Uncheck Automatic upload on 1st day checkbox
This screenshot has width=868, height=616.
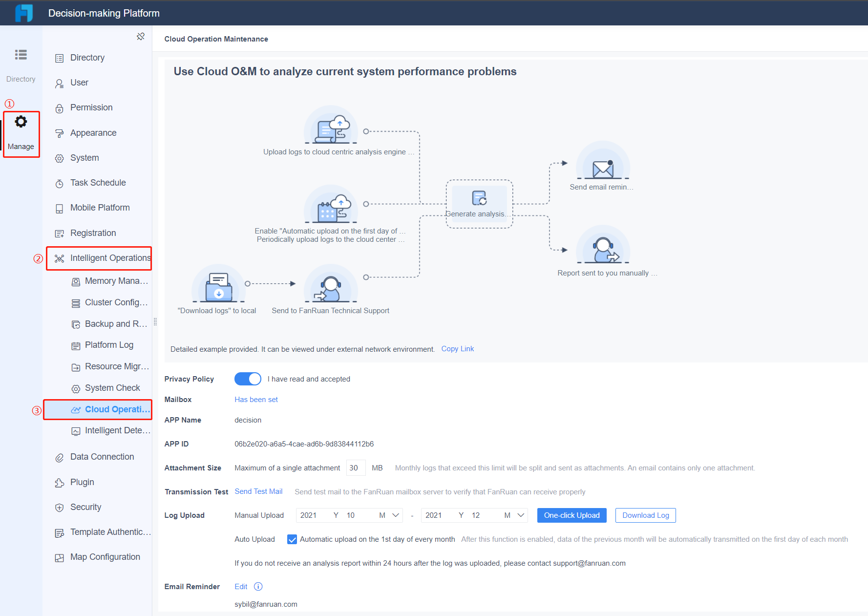click(x=292, y=539)
